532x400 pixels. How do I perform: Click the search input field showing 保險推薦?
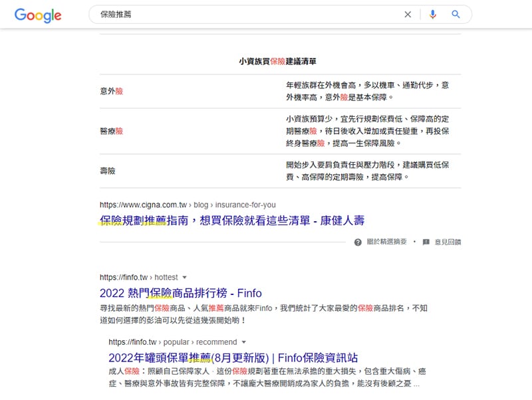[233, 14]
